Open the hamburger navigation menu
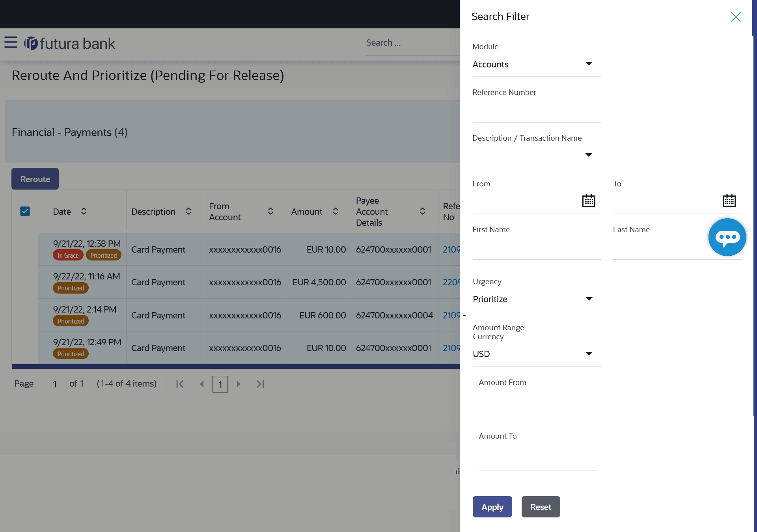The image size is (757, 532). click(x=11, y=43)
